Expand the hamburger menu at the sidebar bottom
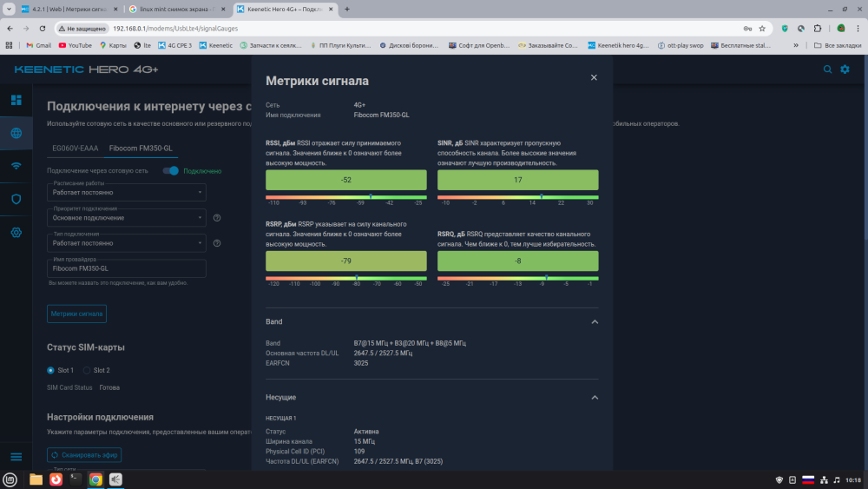The width and height of the screenshot is (868, 489). [16, 457]
